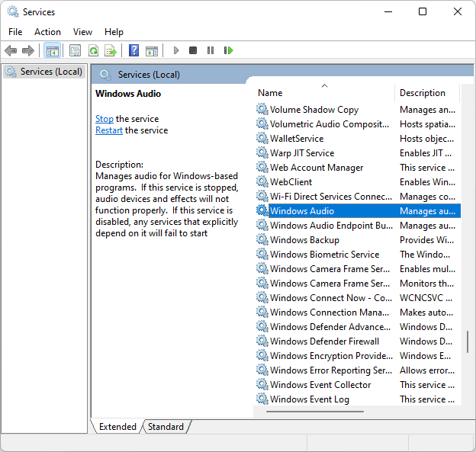The height and width of the screenshot is (452, 476).
Task: Click the "Allows error..." description cell
Action: [x=427, y=370]
